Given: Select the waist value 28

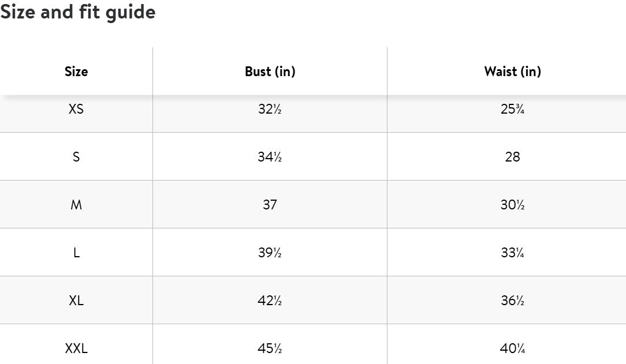Looking at the screenshot, I should tap(512, 157).
